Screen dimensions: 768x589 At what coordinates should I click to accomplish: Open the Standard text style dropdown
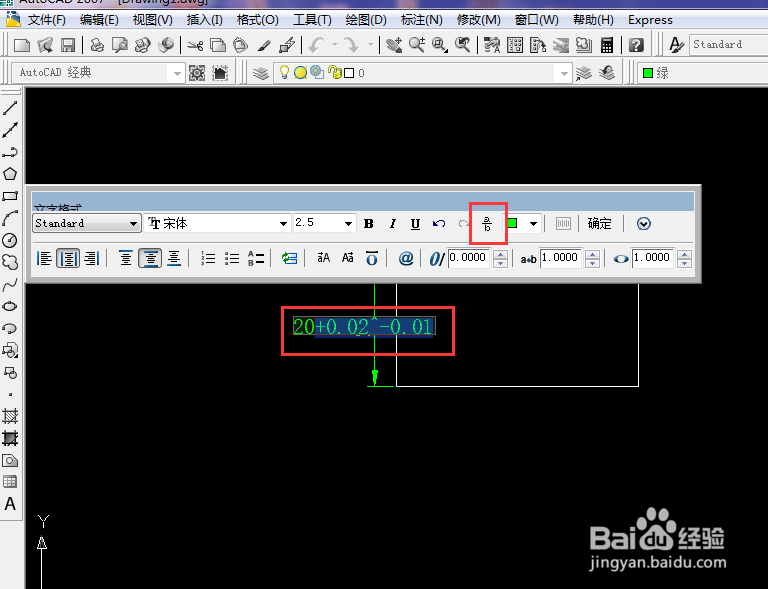pos(87,223)
